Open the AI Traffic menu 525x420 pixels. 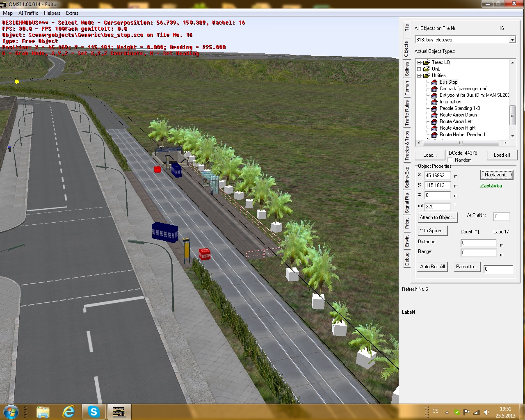coord(28,13)
